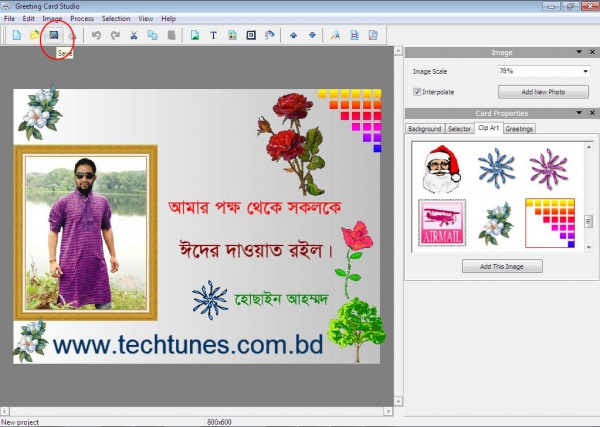Screen dimensions: 600x427
Task: Collapse the Image panel with its arrow
Action: tap(579, 52)
